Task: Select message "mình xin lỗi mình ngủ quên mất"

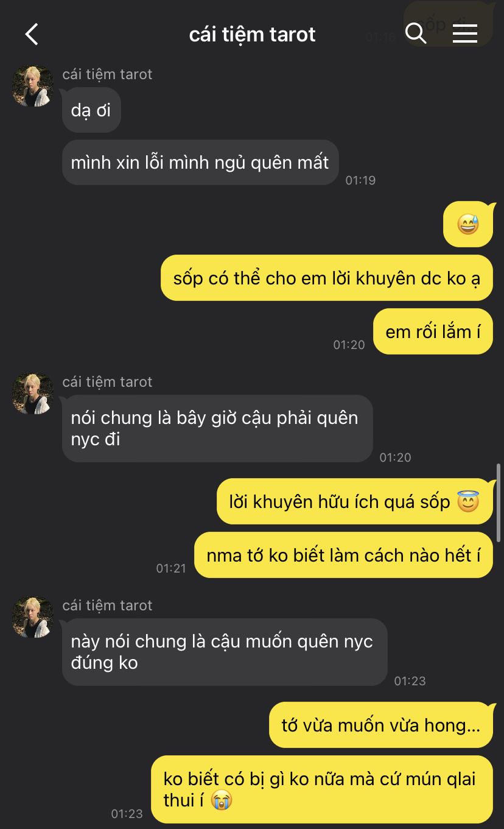Action: [200, 163]
